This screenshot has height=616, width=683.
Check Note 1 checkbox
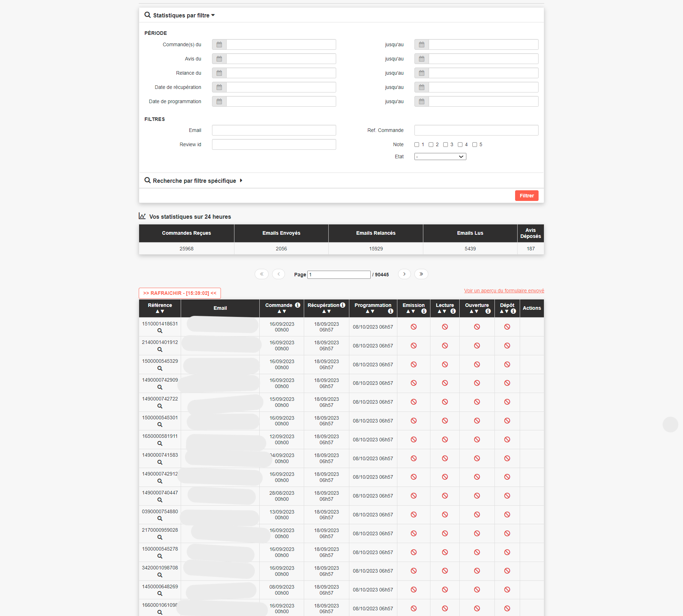pyautogui.click(x=417, y=145)
